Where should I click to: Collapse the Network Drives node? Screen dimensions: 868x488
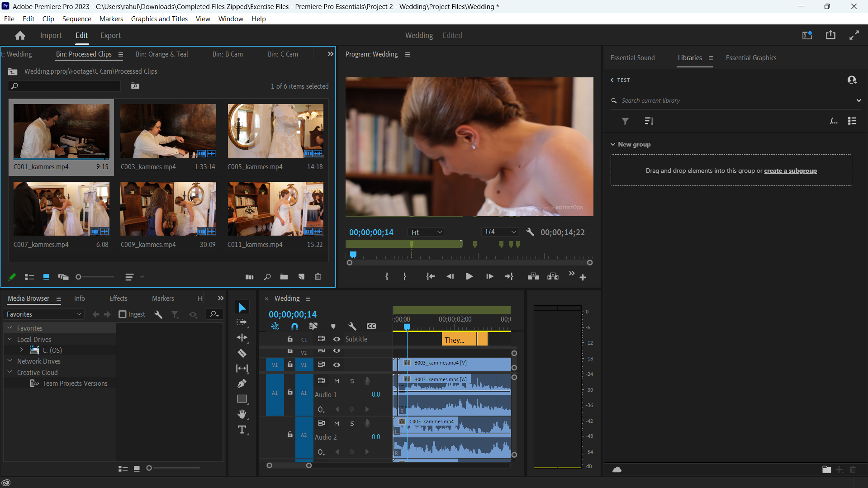click(9, 361)
